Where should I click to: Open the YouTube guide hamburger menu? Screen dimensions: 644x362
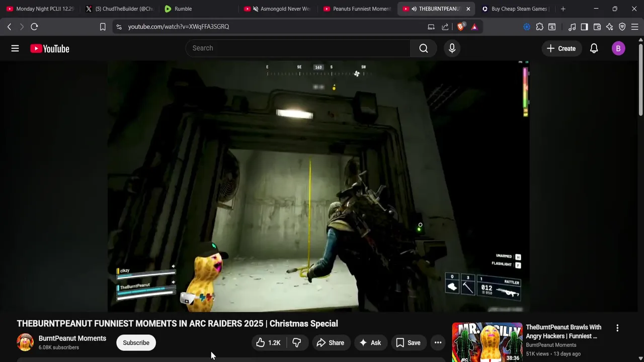15,48
